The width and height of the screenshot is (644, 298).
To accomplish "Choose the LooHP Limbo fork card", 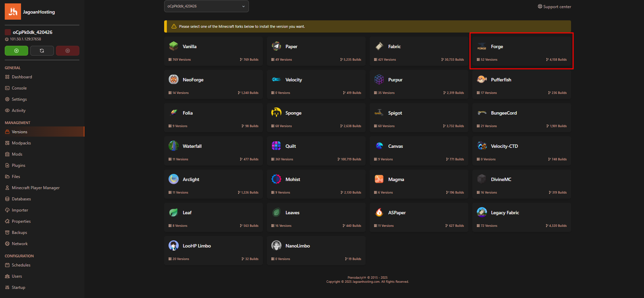I will [x=213, y=251].
